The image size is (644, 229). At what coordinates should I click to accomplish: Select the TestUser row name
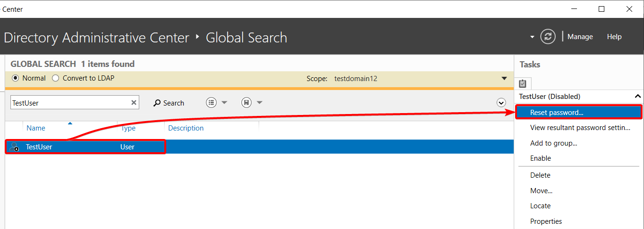pyautogui.click(x=39, y=147)
